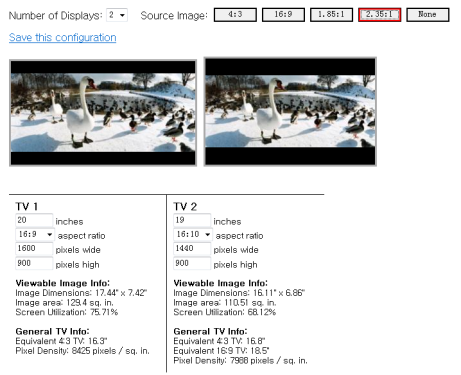Screen dimensions: 461x375
Task: Open the Number of Displays dropdown
Action: tap(117, 15)
